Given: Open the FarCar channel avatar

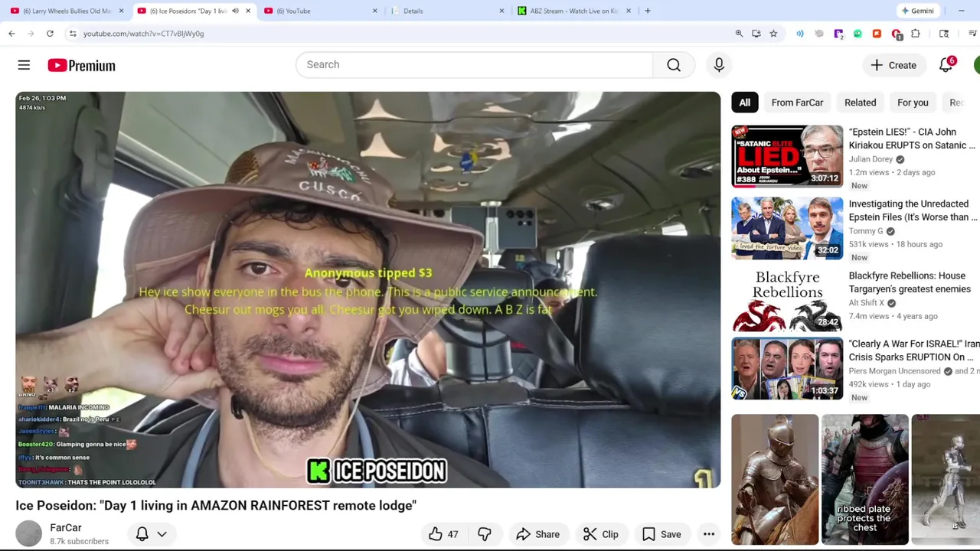Looking at the screenshot, I should 28,534.
